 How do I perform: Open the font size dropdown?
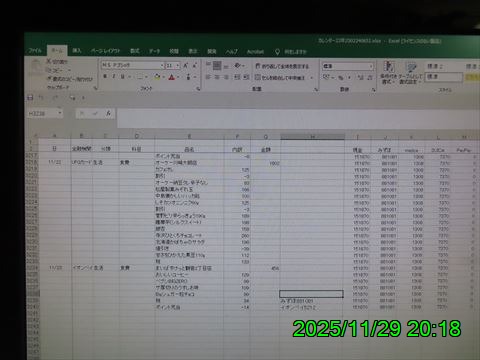pyautogui.click(x=178, y=65)
